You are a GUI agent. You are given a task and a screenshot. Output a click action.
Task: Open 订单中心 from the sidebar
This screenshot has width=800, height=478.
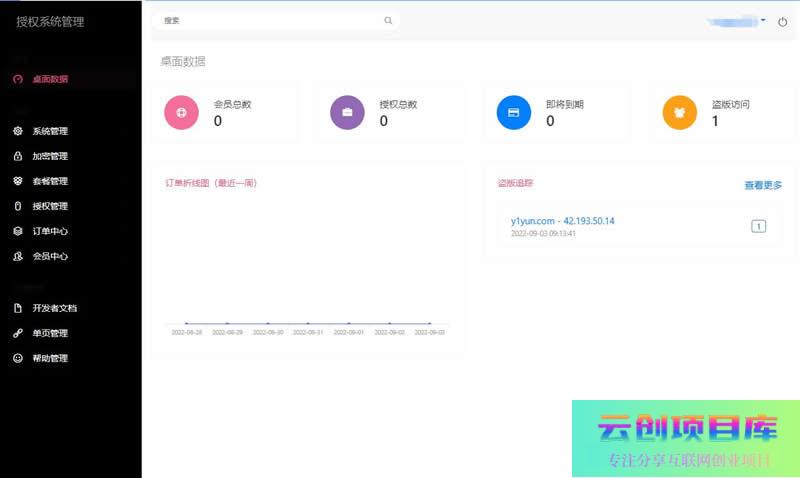pyautogui.click(x=50, y=231)
